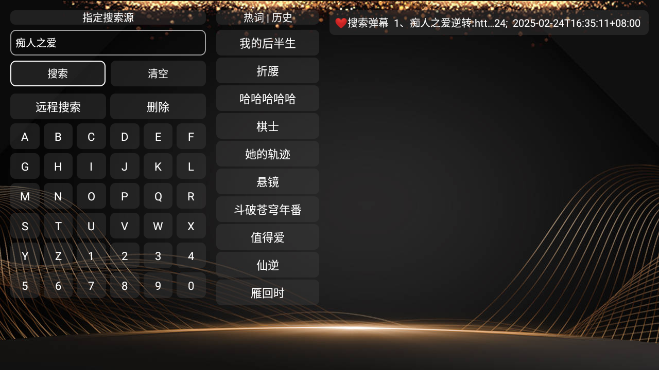Tap letter key S
Screen dimensions: 659x370
[25, 226]
